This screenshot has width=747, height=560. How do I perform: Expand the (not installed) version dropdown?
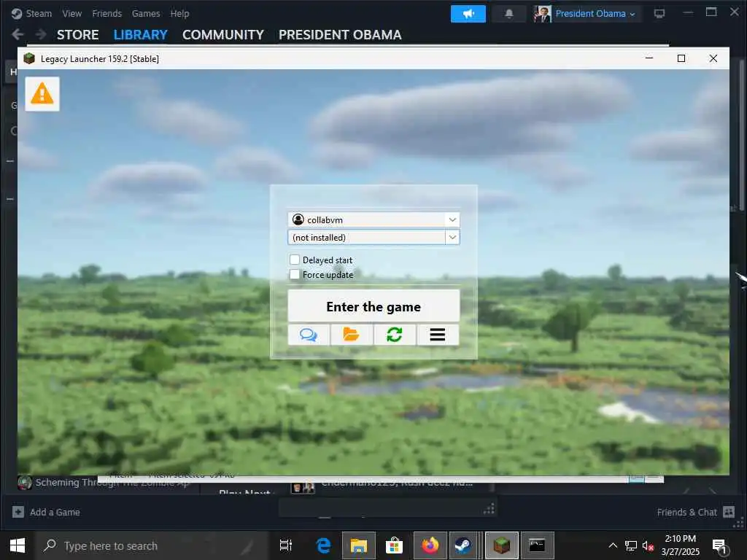pyautogui.click(x=452, y=237)
